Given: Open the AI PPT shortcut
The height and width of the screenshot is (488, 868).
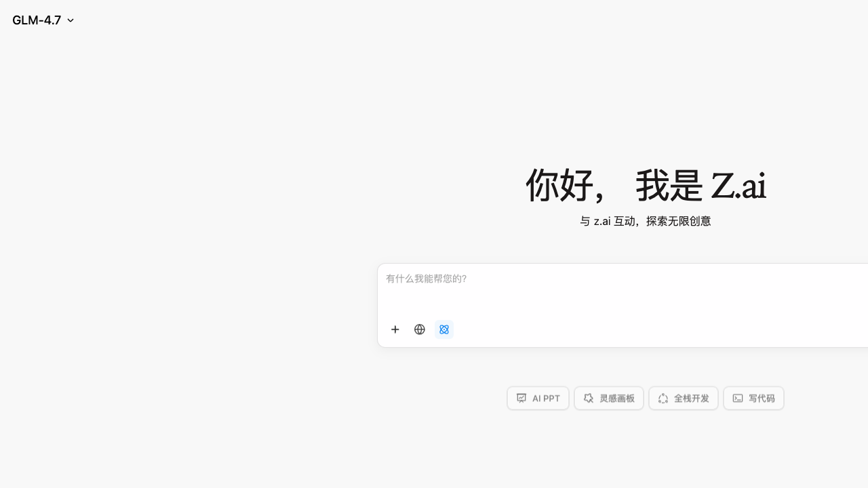Looking at the screenshot, I should (x=538, y=399).
